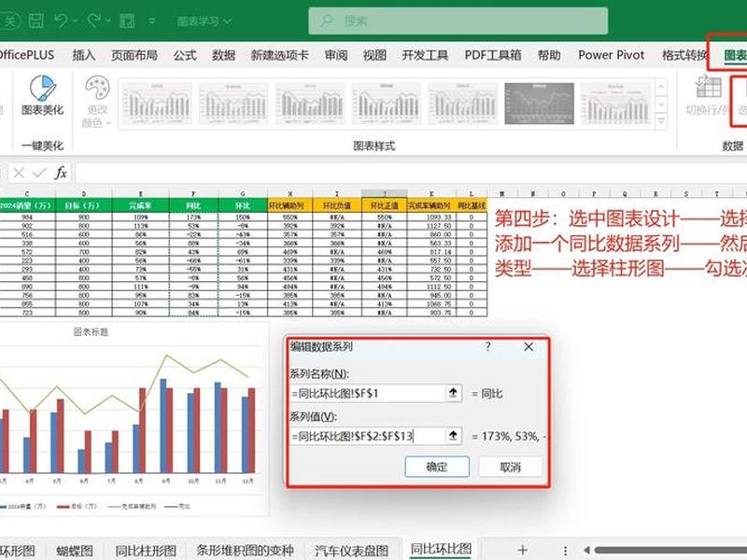Viewport: 747px width, 560px height.
Task: Close the 编辑数据系列 dialog
Action: tap(529, 347)
